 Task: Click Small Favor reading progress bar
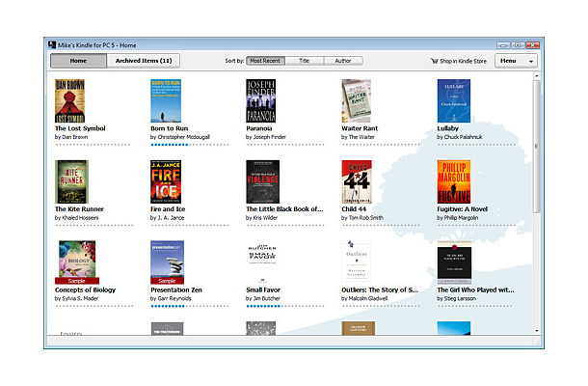285,306
